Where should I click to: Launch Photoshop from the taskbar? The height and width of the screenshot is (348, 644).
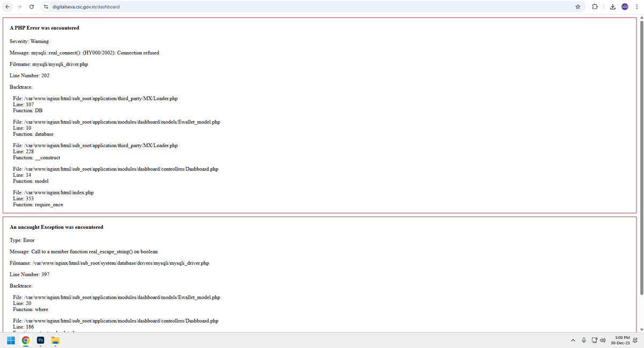pyautogui.click(x=41, y=340)
